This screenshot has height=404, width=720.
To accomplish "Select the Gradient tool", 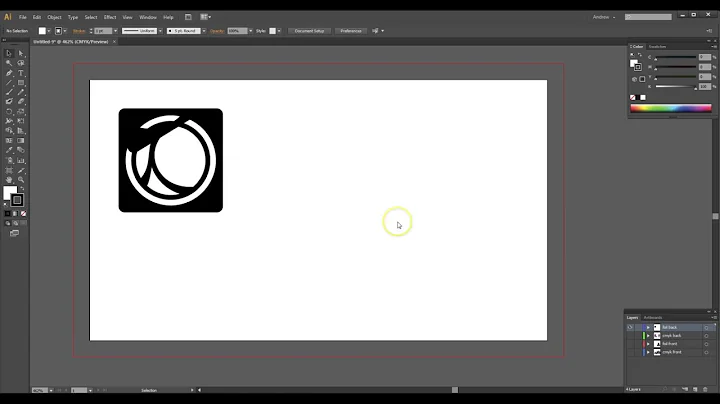I will click(21, 140).
